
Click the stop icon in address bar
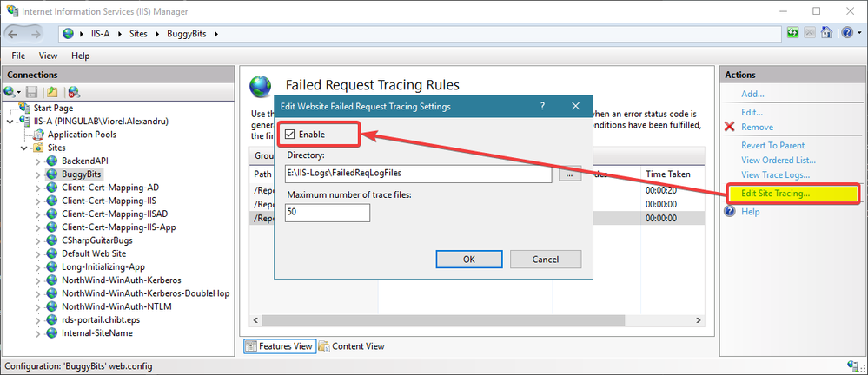coord(810,33)
